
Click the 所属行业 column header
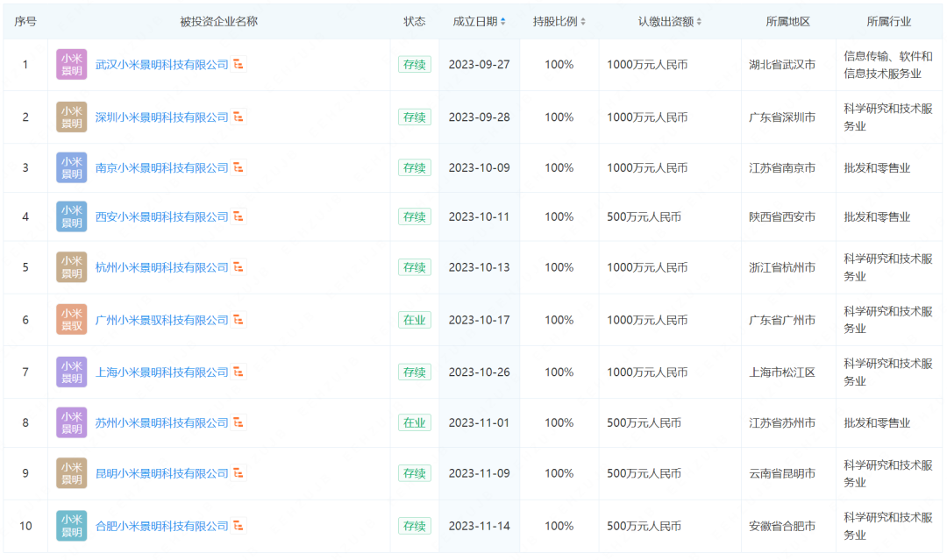[x=888, y=22]
